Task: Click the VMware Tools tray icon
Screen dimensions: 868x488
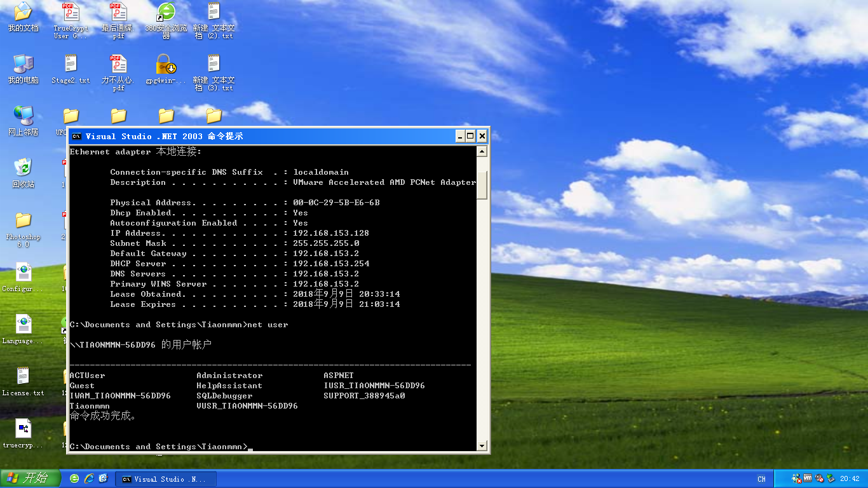Action: pos(808,478)
